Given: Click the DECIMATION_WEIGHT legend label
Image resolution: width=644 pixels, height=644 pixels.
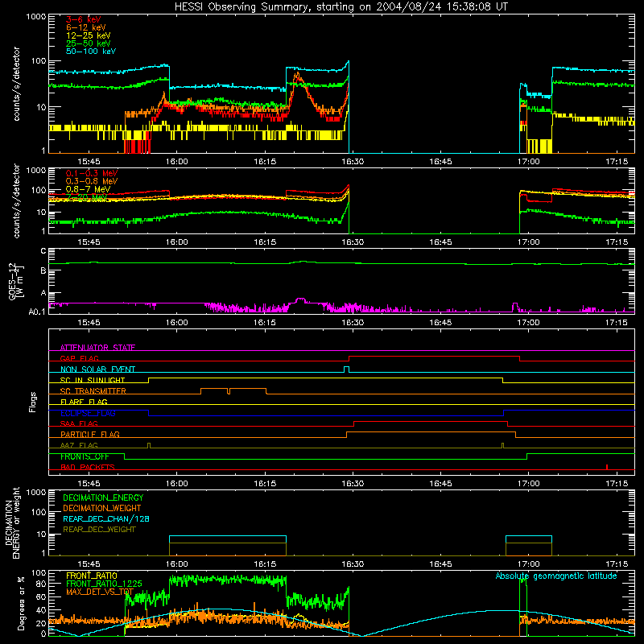Looking at the screenshot, I should tap(102, 508).
